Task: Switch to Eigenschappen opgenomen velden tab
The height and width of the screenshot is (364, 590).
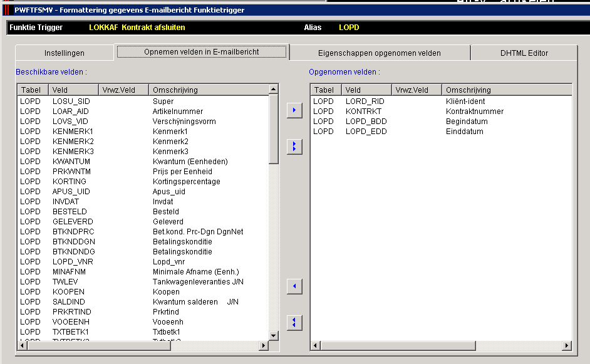Action: tap(380, 53)
